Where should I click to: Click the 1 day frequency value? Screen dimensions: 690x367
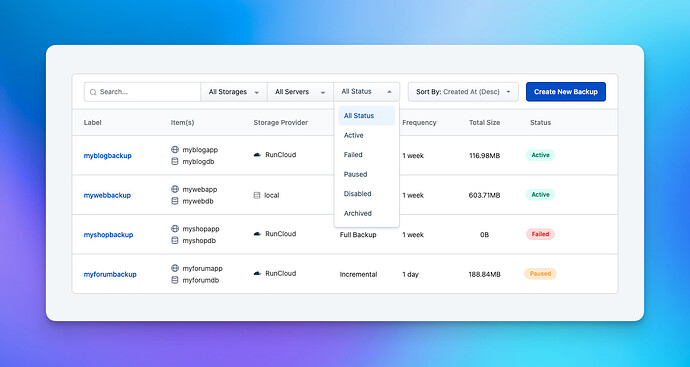(411, 275)
